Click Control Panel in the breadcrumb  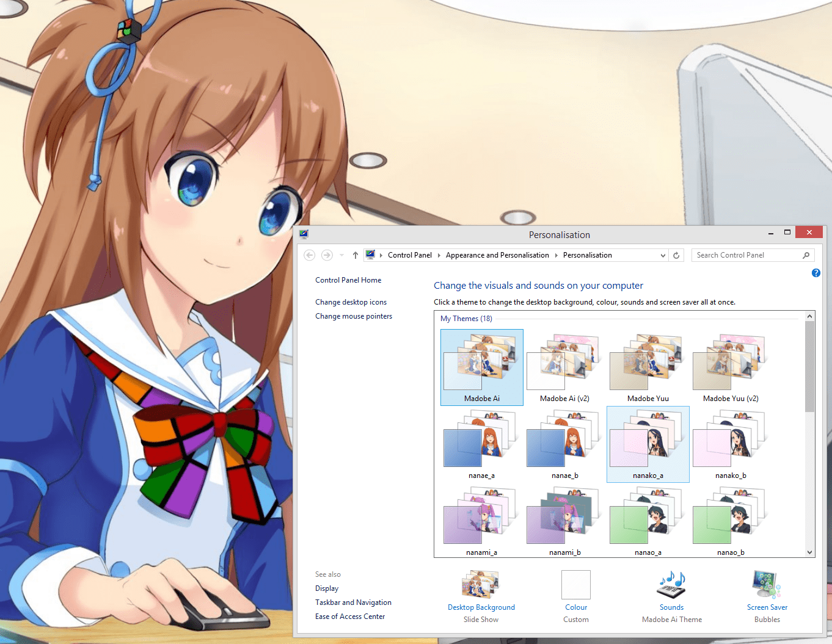pos(410,255)
